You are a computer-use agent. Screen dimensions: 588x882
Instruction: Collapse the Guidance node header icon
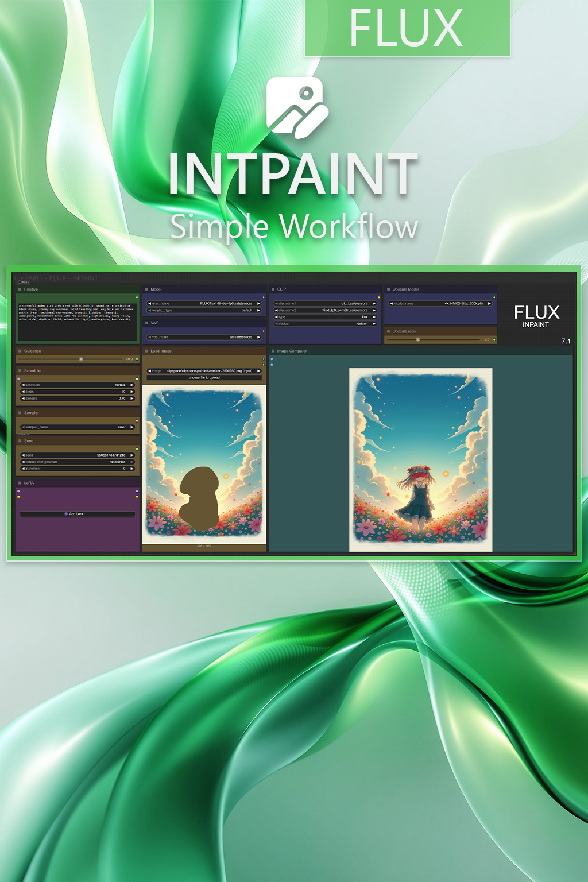20,351
